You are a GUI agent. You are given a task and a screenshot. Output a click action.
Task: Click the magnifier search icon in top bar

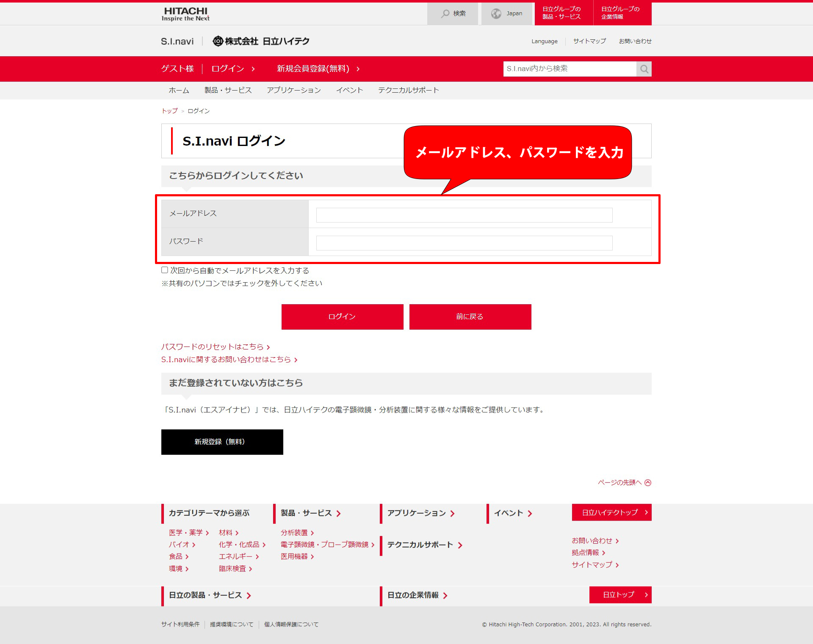(445, 14)
